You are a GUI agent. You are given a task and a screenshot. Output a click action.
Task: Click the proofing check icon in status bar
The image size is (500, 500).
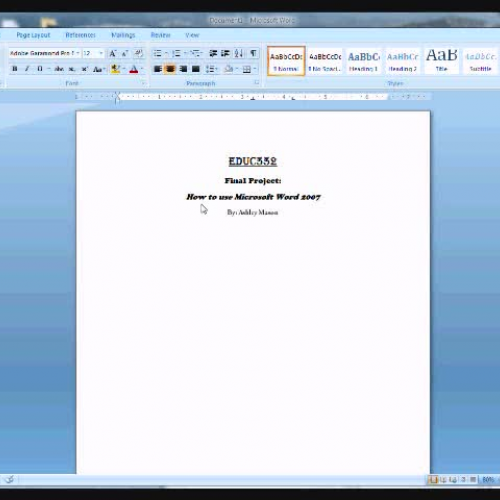tap(10, 480)
